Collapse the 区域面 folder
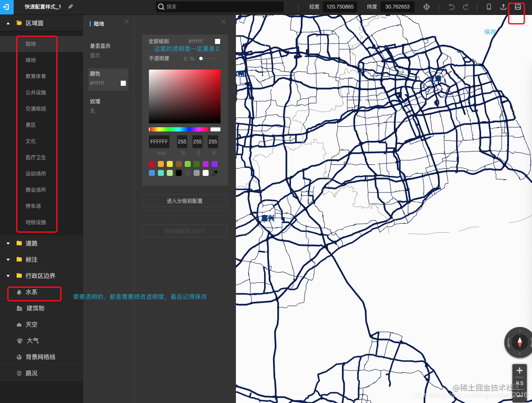 (x=8, y=23)
